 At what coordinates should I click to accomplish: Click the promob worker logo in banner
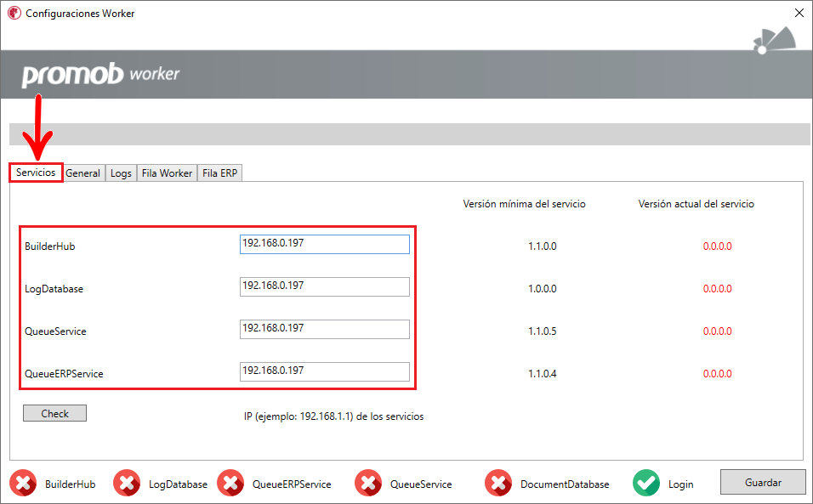point(100,75)
